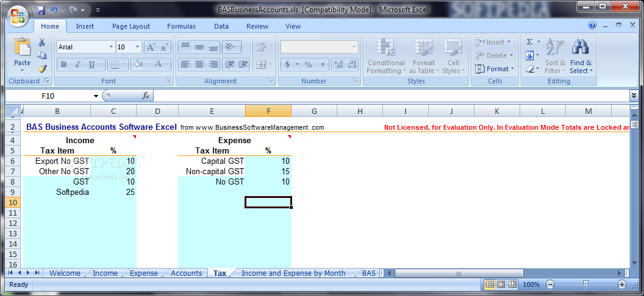Redo the last undone action
Image resolution: width=644 pixels, height=296 pixels.
(x=74, y=9)
